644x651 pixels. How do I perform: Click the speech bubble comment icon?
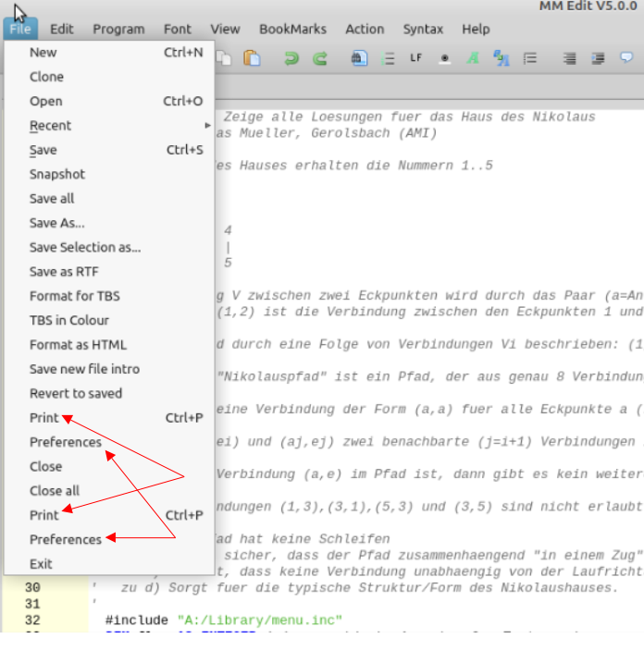point(626,57)
